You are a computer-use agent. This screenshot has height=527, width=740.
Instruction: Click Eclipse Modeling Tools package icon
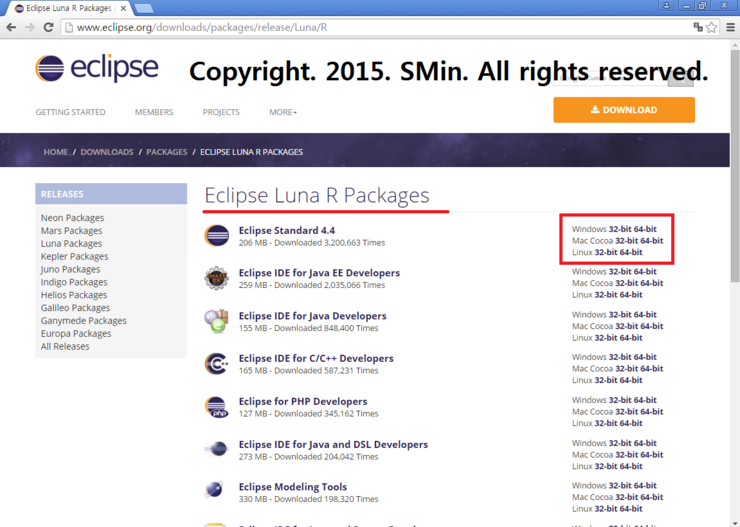click(x=215, y=489)
